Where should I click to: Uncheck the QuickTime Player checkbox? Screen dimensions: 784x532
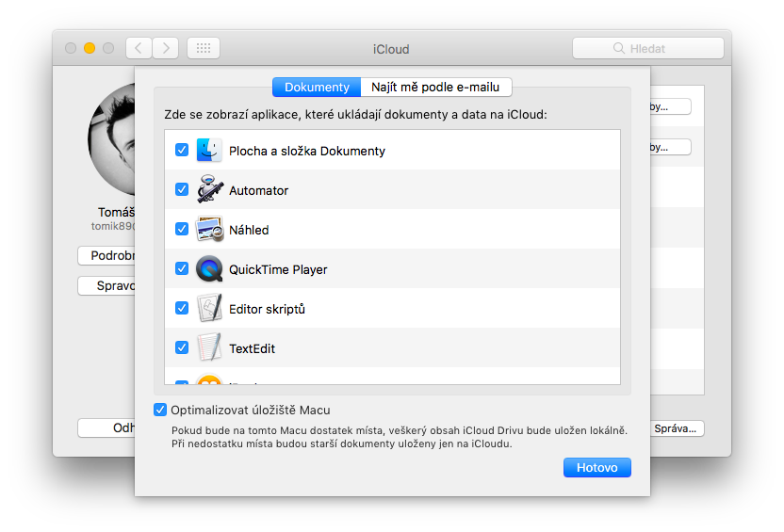(182, 268)
